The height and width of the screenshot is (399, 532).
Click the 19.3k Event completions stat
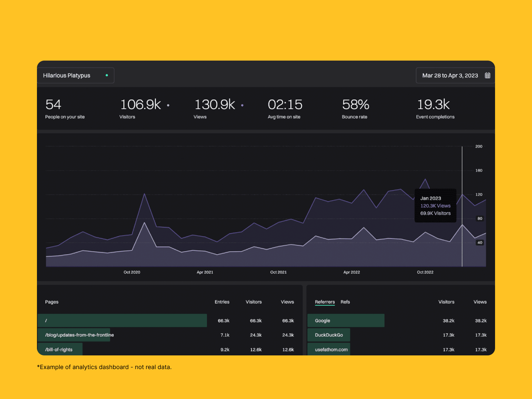(435, 109)
